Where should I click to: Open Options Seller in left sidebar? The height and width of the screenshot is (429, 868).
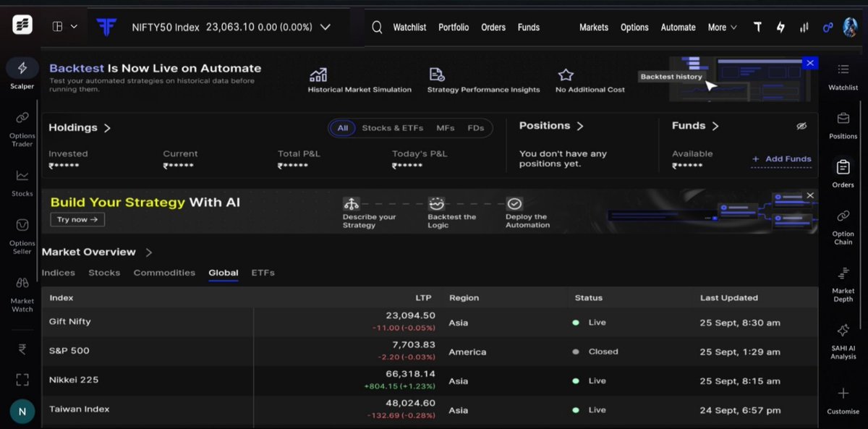22,235
